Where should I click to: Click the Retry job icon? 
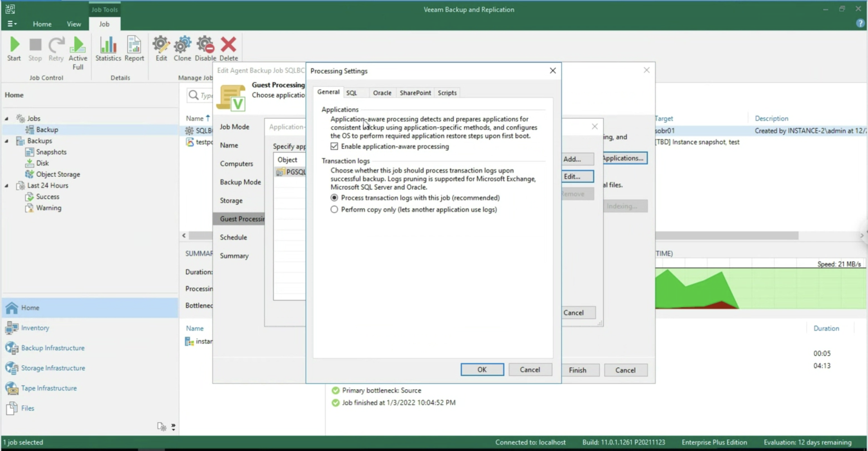pos(56,49)
